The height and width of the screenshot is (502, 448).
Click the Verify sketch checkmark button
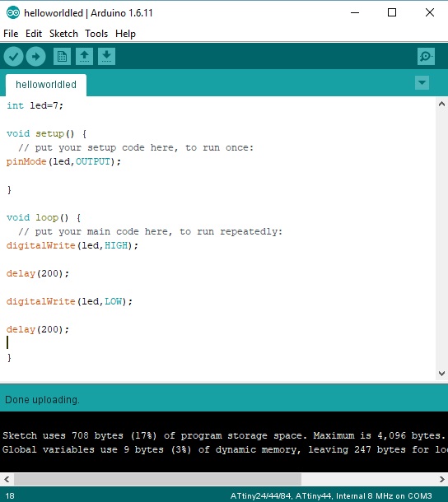click(x=13, y=57)
